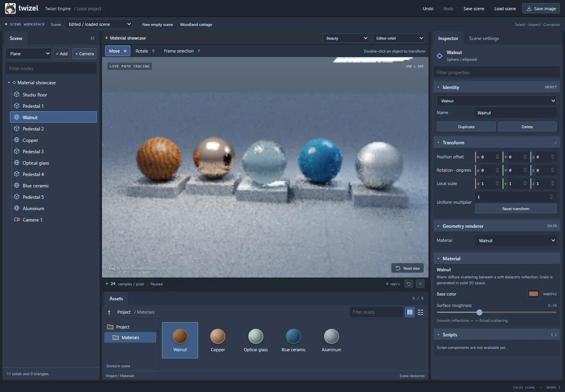565x392 pixels.
Task: Click the sphere icon beside Blue ceramic node
Action: click(17, 186)
